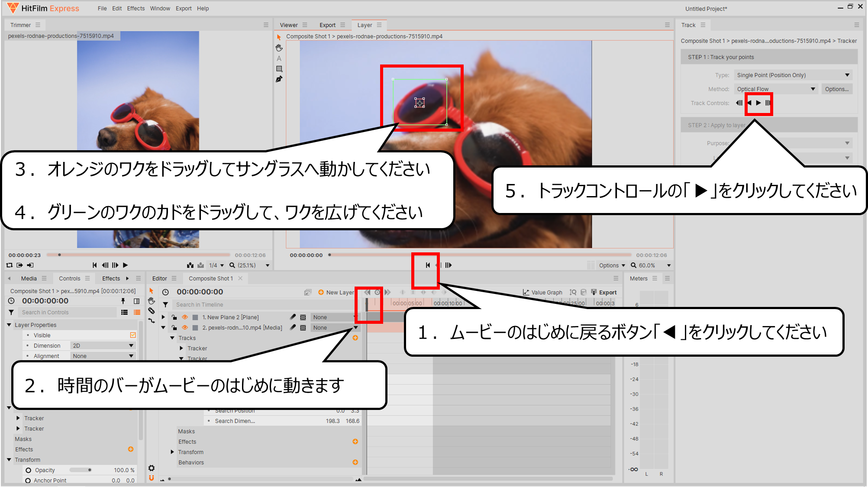This screenshot has height=487, width=868.
Task: Click filter icon in Controls panel
Action: point(11,312)
